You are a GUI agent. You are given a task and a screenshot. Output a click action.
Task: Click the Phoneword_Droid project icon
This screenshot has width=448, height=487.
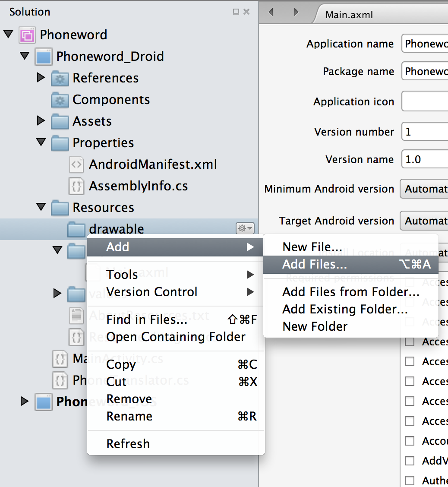tap(43, 57)
